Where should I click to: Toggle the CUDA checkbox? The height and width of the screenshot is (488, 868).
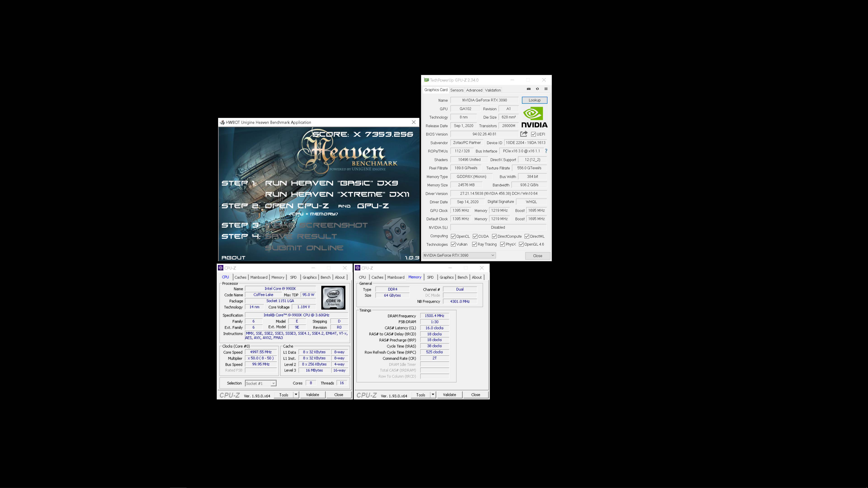pos(475,236)
